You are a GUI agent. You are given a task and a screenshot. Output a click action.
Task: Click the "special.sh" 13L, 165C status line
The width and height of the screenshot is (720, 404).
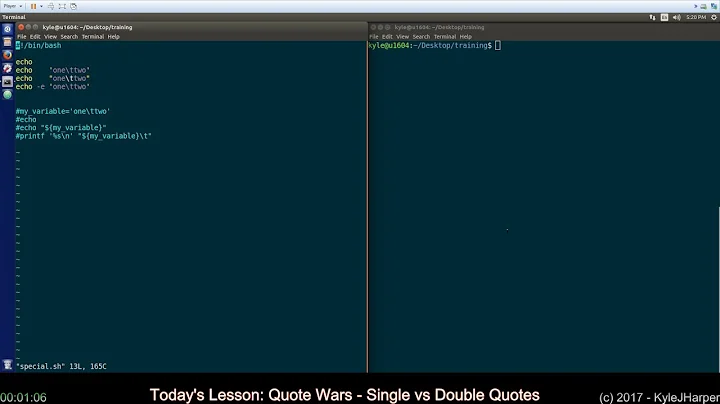click(62, 366)
